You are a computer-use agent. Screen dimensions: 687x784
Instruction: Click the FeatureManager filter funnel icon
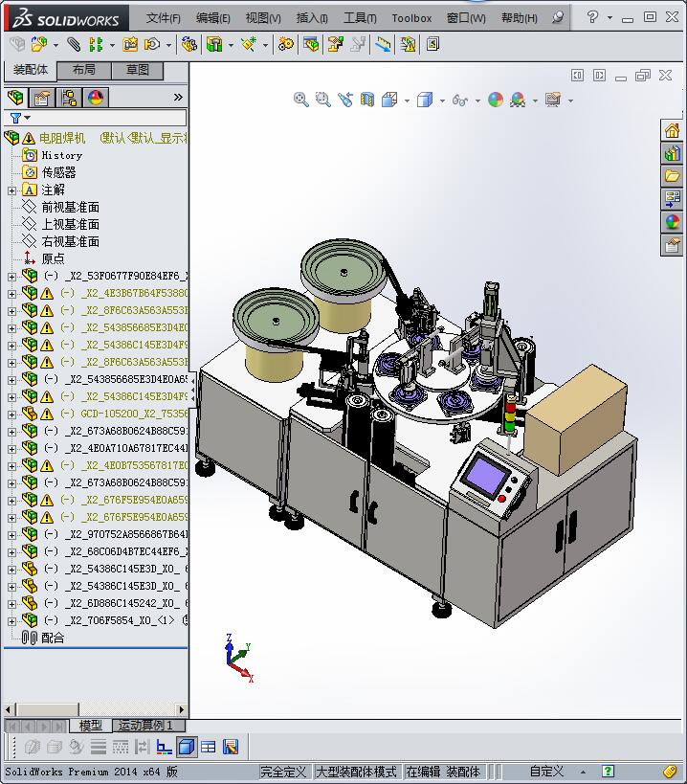pos(16,118)
